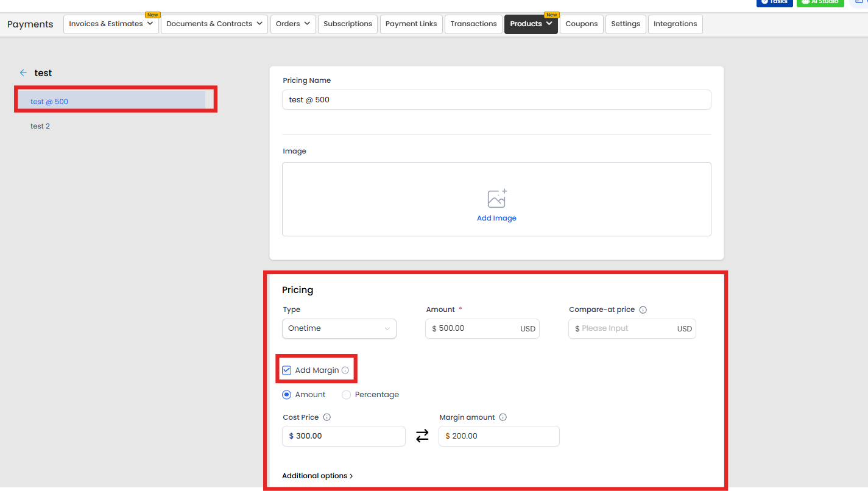This screenshot has width=868, height=491.
Task: Expand Additional options section
Action: (317, 476)
